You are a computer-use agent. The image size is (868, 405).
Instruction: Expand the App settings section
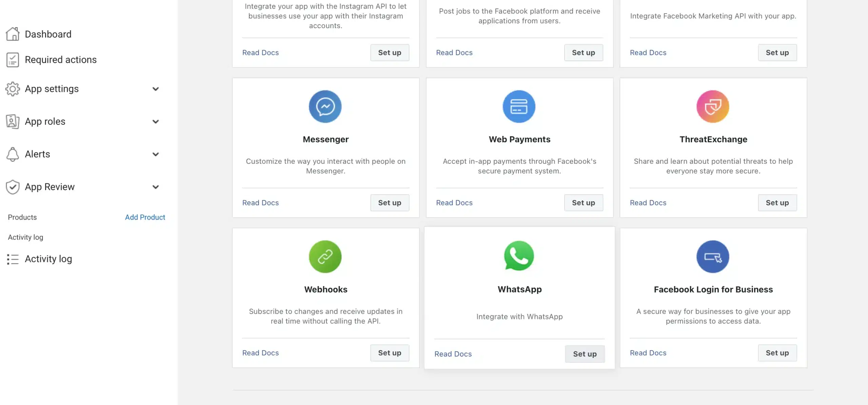click(x=156, y=89)
